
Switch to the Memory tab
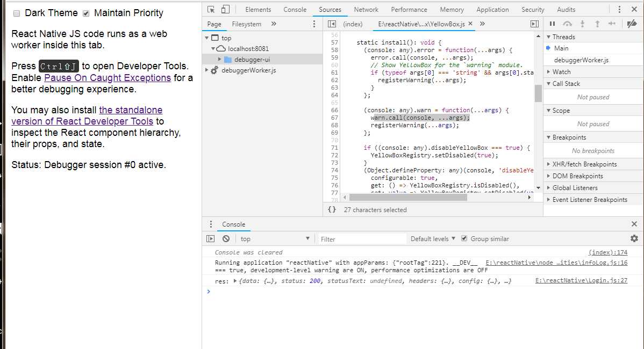tap(452, 10)
